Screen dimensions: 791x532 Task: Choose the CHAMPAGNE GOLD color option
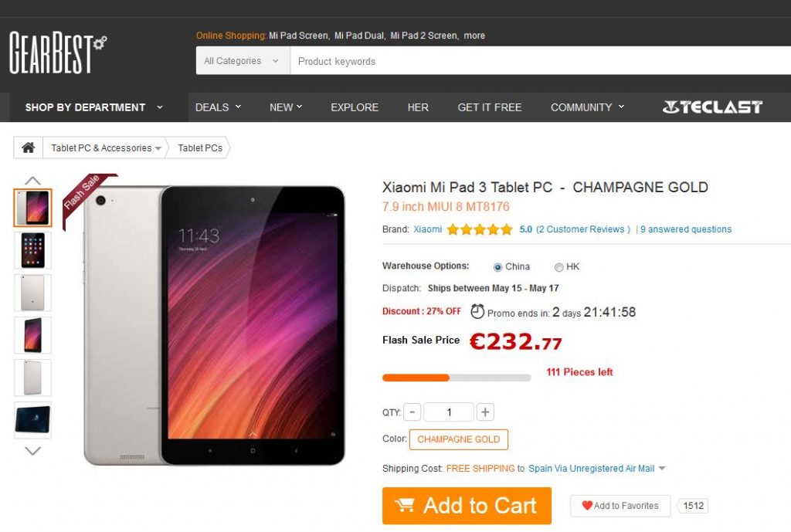tap(458, 439)
